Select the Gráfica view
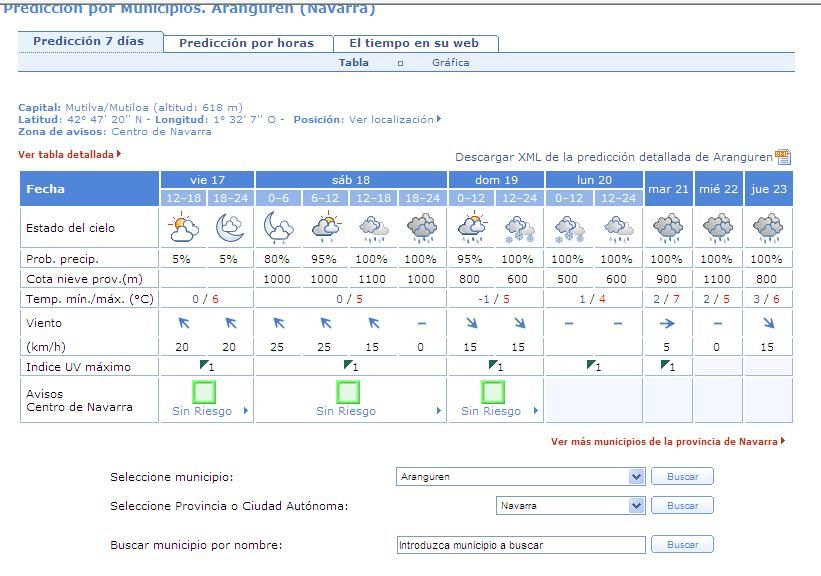This screenshot has height=576, width=821. coord(450,62)
